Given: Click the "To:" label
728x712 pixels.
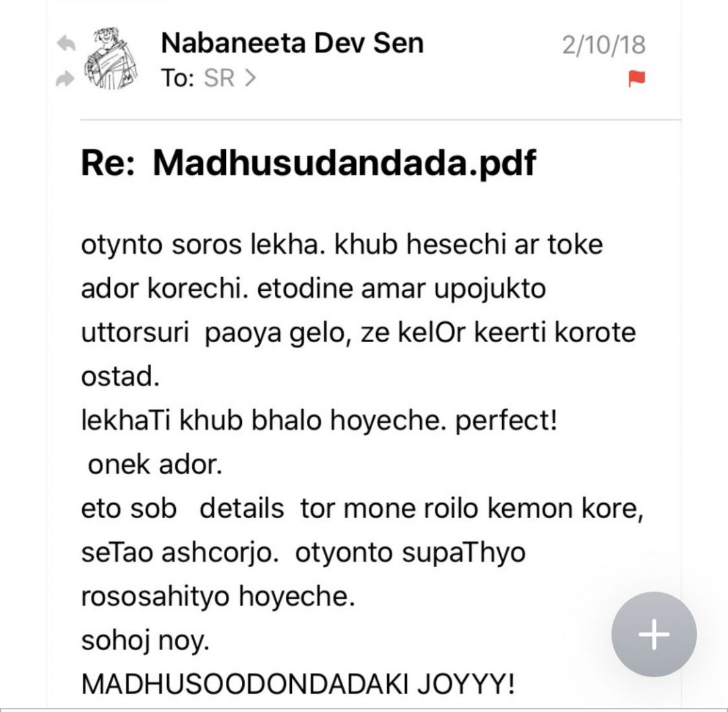Looking at the screenshot, I should click(x=178, y=79).
